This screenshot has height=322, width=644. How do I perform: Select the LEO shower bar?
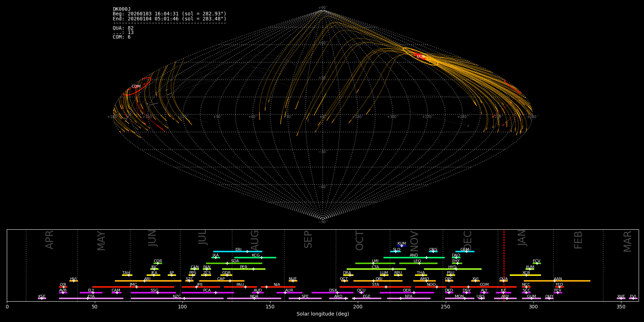pos(418,263)
